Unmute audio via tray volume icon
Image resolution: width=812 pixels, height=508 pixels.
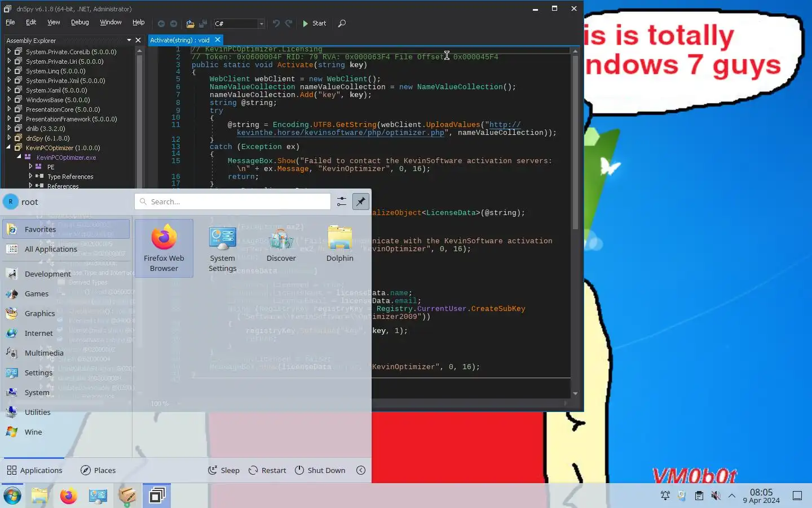click(x=716, y=496)
